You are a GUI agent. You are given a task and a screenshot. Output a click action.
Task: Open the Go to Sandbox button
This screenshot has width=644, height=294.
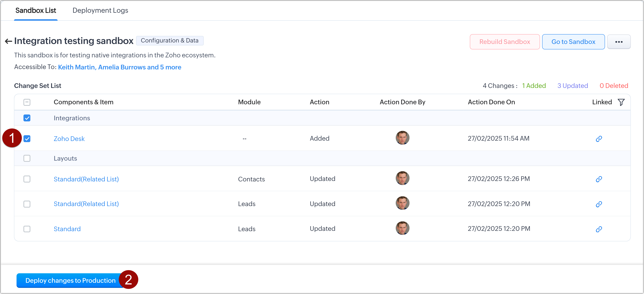click(x=573, y=42)
